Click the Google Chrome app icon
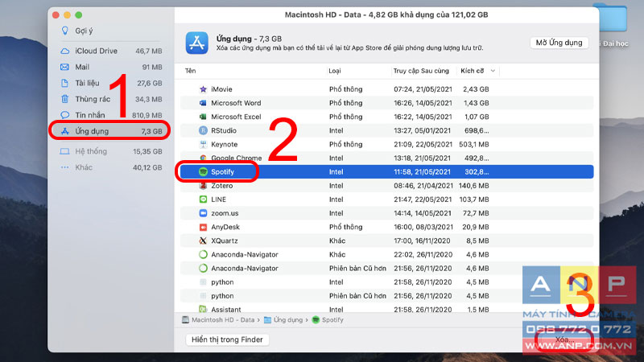Image resolution: width=644 pixels, height=362 pixels. pos(203,158)
